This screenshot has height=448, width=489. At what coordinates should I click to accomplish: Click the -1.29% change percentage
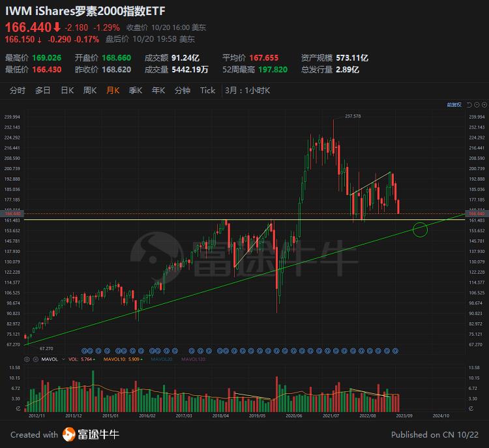[x=107, y=27]
